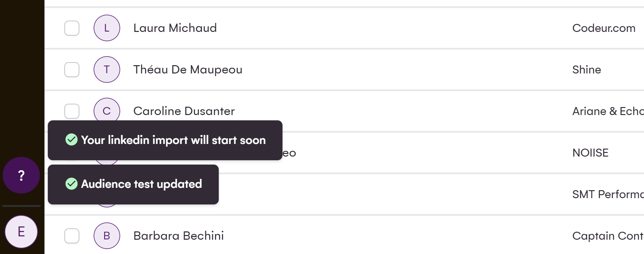
Task: Dismiss the "Audience test updated" notification
Action: click(141, 184)
